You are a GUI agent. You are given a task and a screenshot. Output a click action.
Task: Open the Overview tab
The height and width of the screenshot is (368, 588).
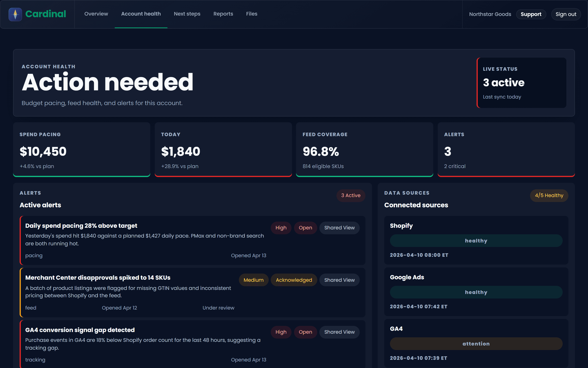[96, 14]
